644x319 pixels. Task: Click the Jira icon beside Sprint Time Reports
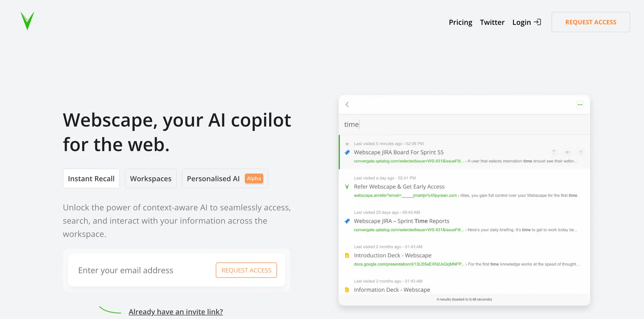click(x=347, y=221)
